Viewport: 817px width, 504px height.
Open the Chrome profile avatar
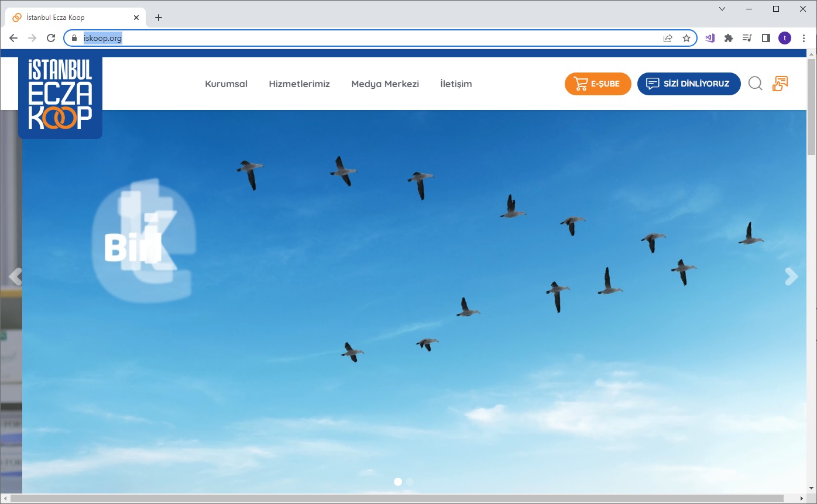(784, 38)
